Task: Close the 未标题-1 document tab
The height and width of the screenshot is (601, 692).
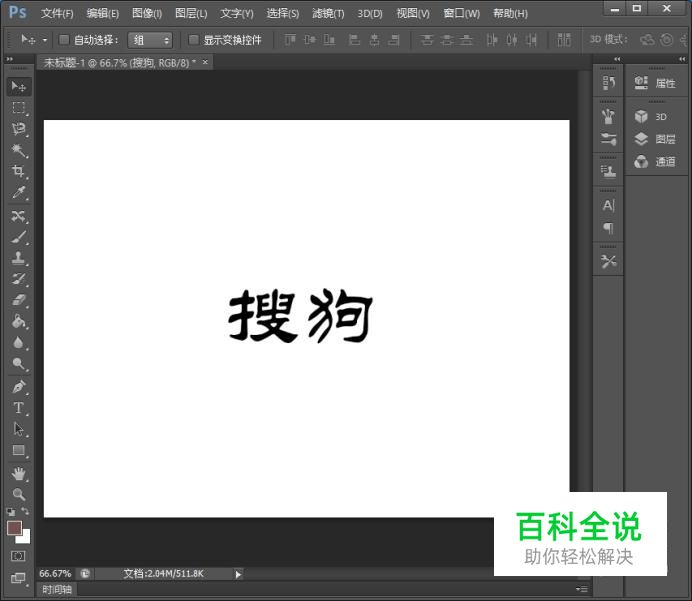Action: point(205,62)
